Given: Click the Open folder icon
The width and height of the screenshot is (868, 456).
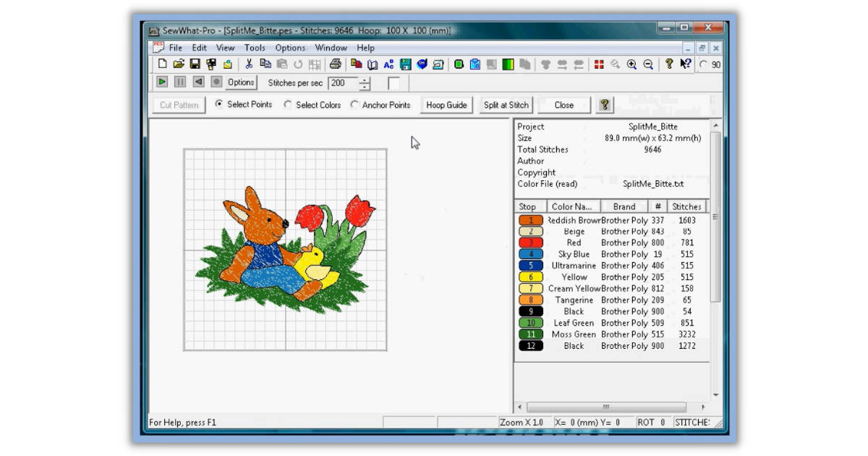Looking at the screenshot, I should (x=179, y=64).
